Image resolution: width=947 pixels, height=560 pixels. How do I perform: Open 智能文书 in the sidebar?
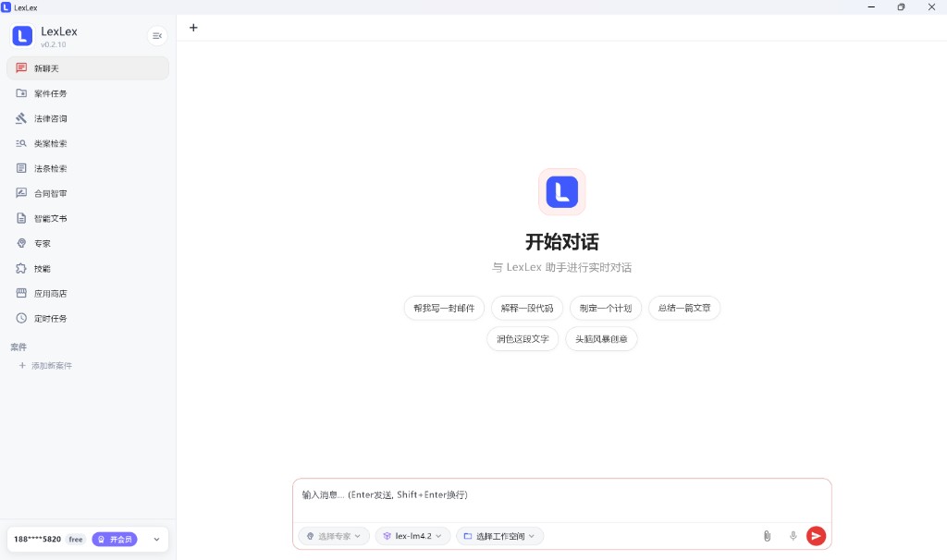pos(88,218)
